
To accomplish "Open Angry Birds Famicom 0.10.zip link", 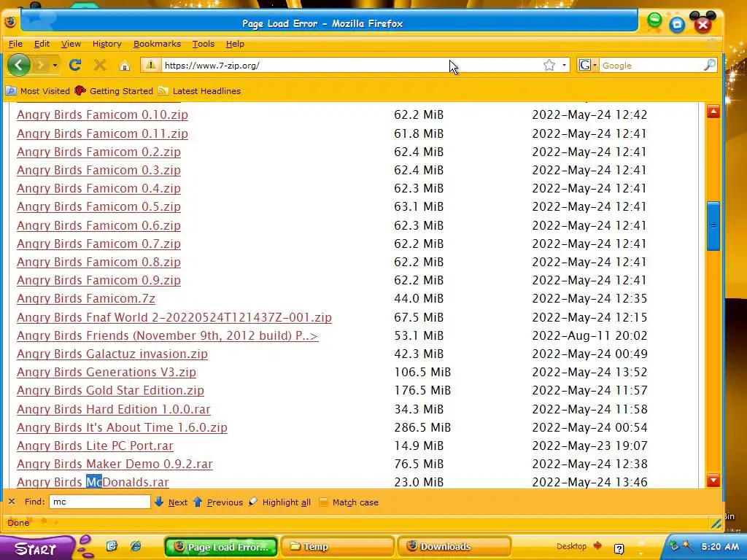I will 102,114.
